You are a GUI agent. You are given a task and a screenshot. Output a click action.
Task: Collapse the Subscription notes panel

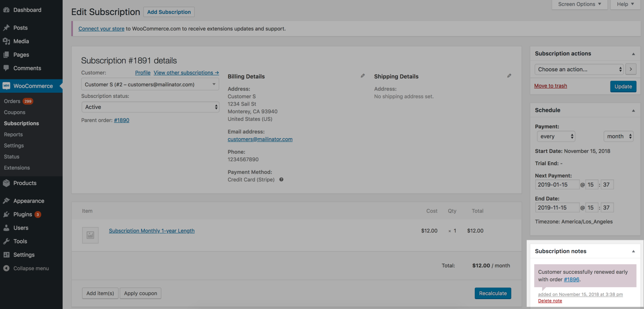633,251
